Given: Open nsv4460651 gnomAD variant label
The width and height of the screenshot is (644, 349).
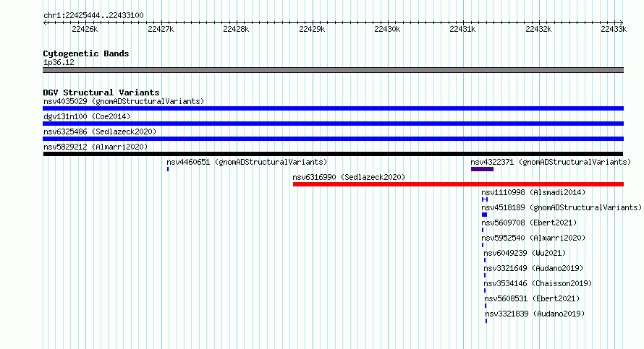Looking at the screenshot, I should 247,162.
